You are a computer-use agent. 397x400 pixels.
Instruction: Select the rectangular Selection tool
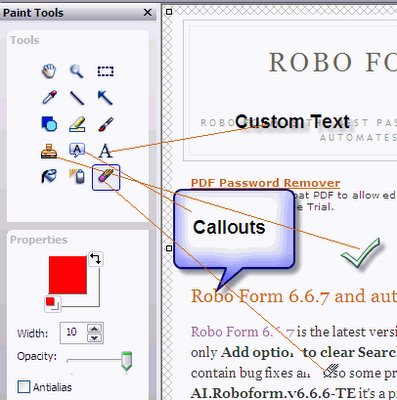[x=105, y=71]
